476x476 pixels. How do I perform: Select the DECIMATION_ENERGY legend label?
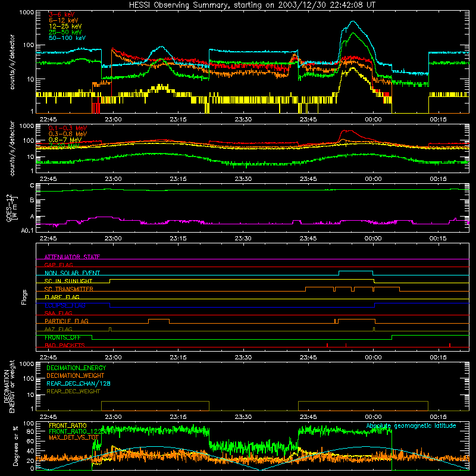click(76, 368)
